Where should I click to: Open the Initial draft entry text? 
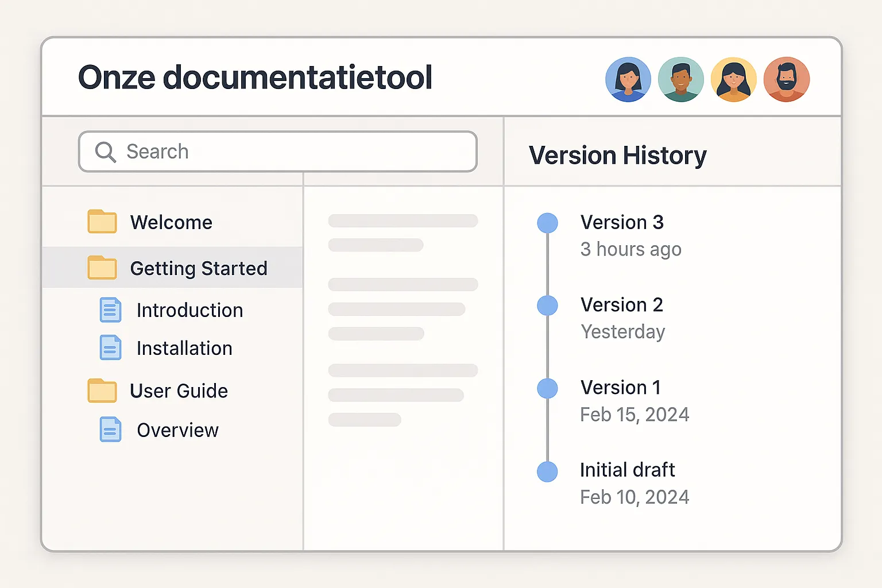(x=627, y=470)
